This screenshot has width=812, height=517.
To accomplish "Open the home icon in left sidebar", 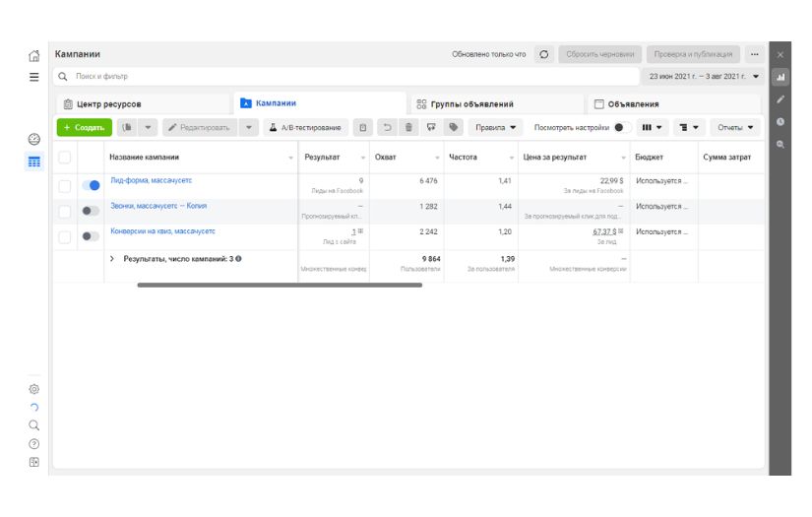I will (34, 55).
